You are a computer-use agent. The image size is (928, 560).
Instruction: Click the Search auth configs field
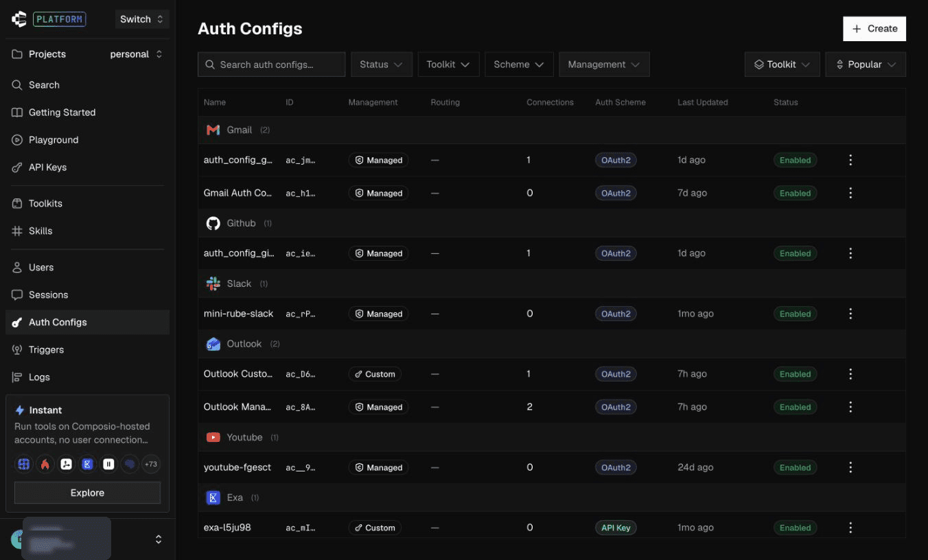point(272,65)
